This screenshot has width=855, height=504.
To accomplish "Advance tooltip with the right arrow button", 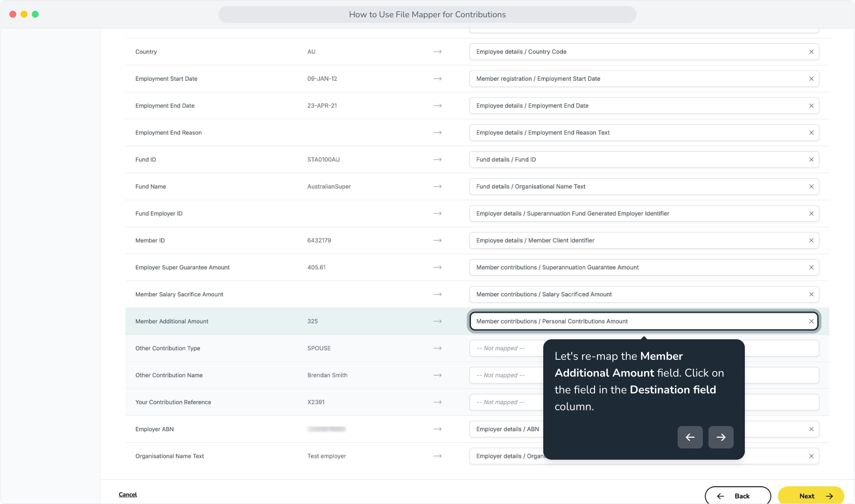I will point(721,437).
